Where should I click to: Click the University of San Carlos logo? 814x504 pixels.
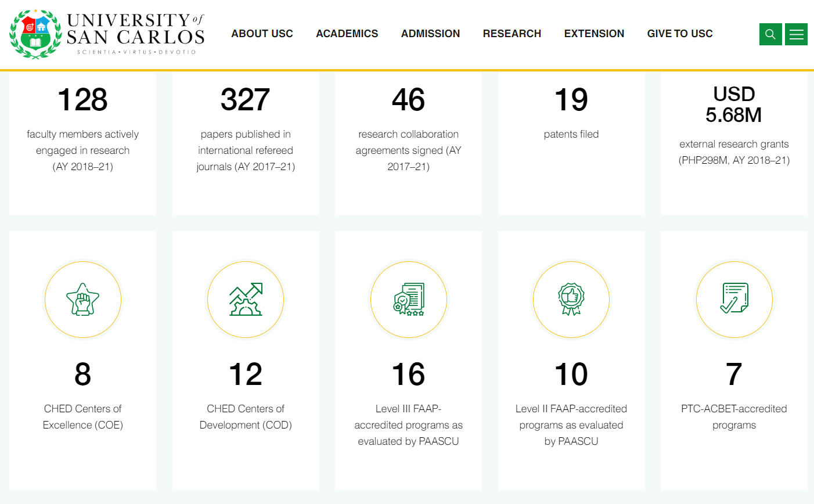[107, 34]
